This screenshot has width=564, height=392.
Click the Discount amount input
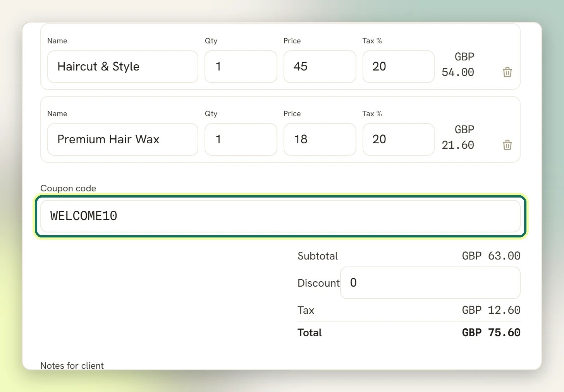[430, 283]
